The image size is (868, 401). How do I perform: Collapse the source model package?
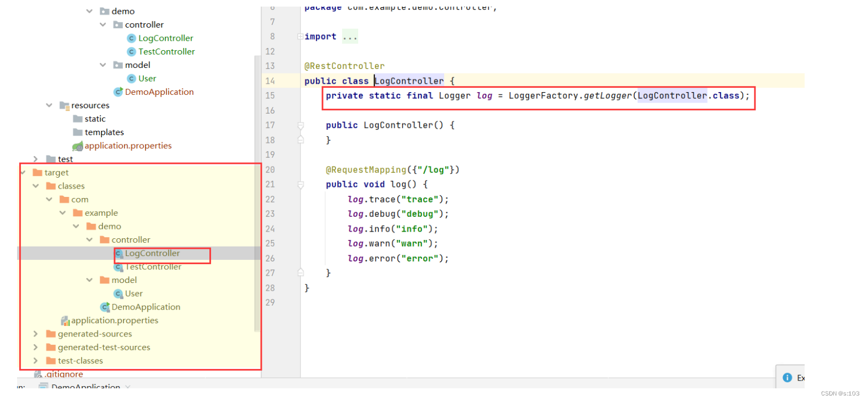pos(103,65)
